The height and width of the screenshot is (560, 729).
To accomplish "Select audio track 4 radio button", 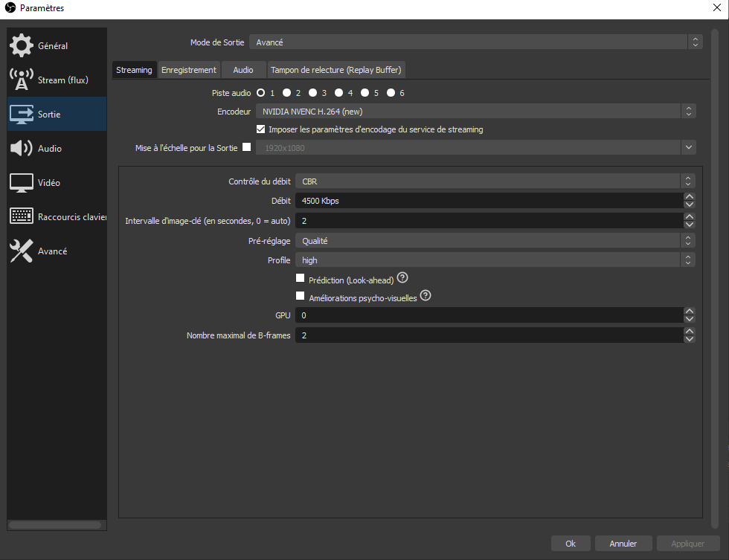I will click(339, 93).
